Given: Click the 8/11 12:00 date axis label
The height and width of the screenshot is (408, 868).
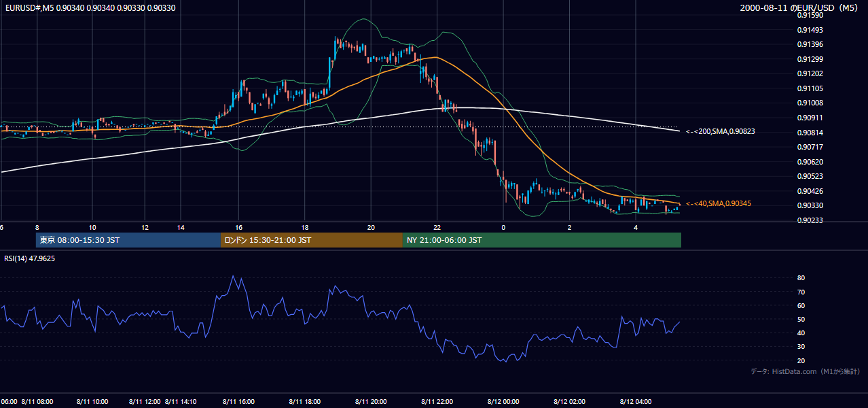Looking at the screenshot, I should pos(145,401).
